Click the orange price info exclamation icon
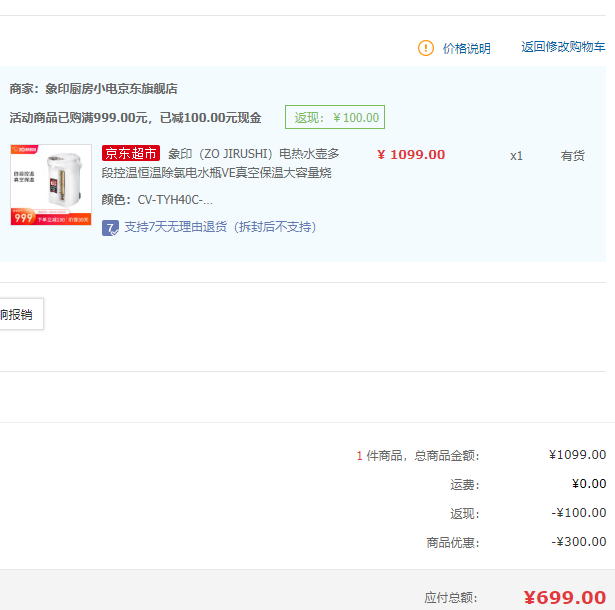The image size is (615, 610). 426,48
